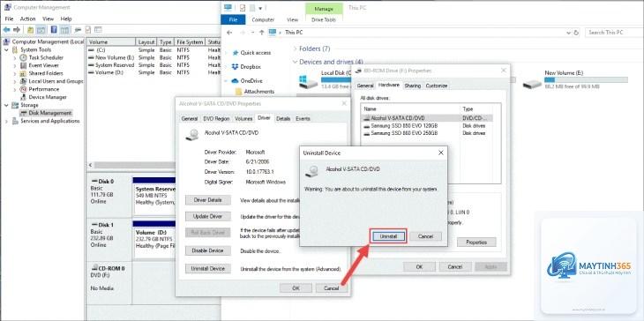Open Computer ribbon tab in Explorer

pos(263,19)
